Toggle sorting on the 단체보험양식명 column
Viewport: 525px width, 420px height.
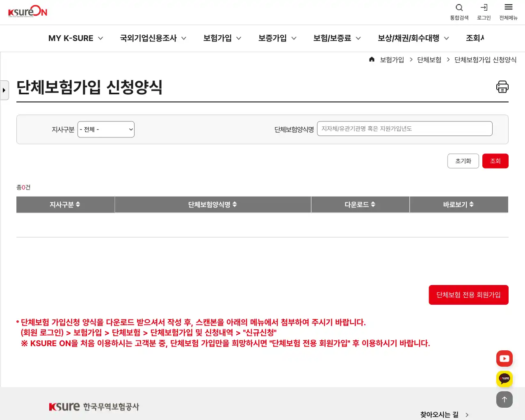pyautogui.click(x=213, y=205)
